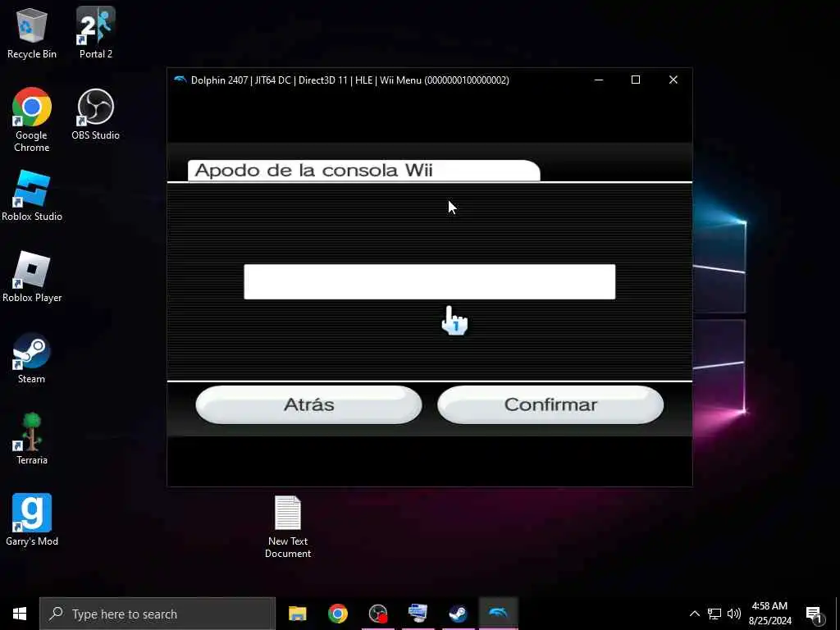Select the OBS Studio desktop shortcut

[95, 115]
